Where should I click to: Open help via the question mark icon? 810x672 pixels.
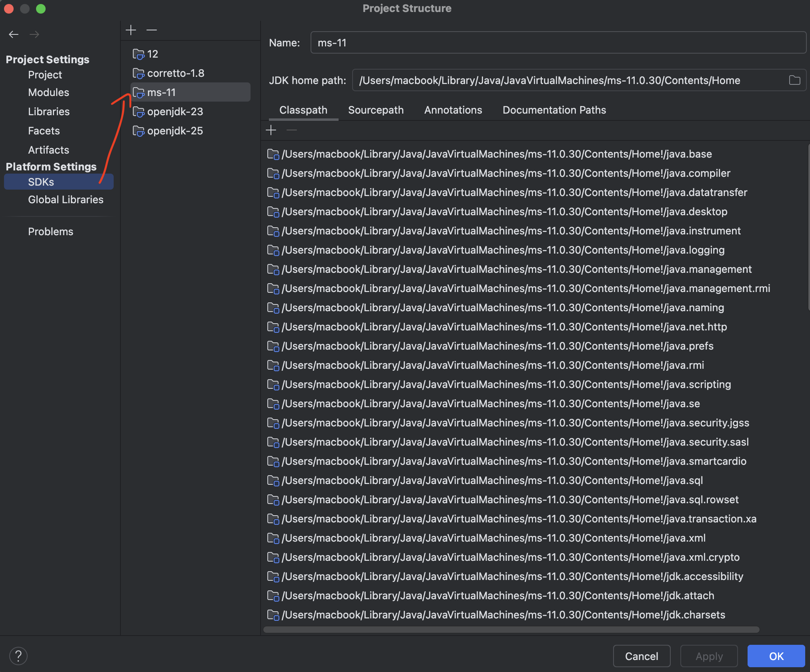click(18, 656)
